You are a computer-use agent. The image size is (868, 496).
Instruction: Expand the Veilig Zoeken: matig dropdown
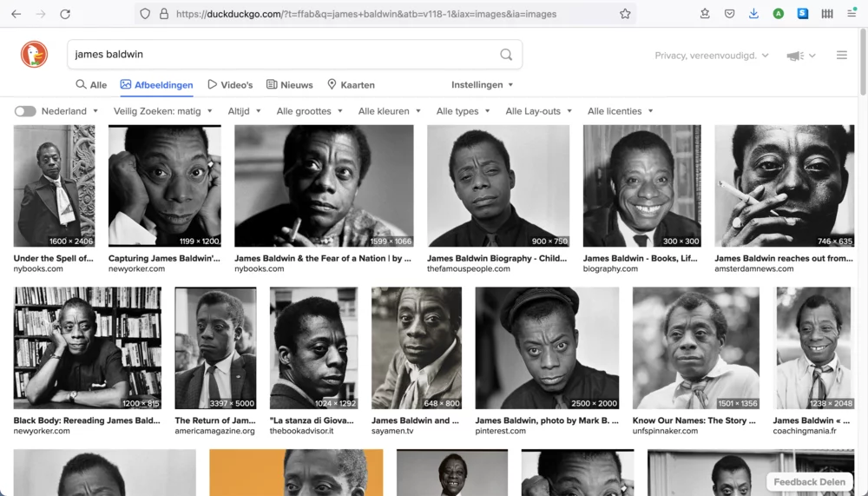[x=163, y=111]
